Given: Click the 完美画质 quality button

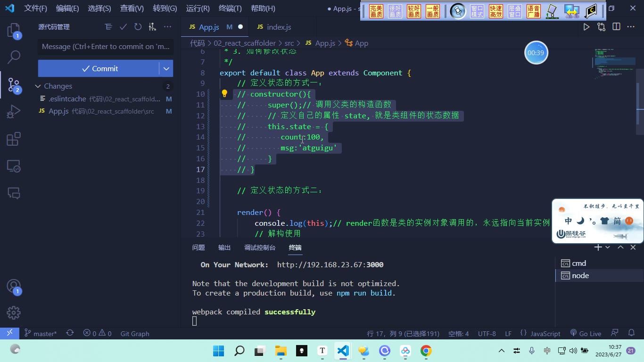Looking at the screenshot, I should (x=376, y=11).
